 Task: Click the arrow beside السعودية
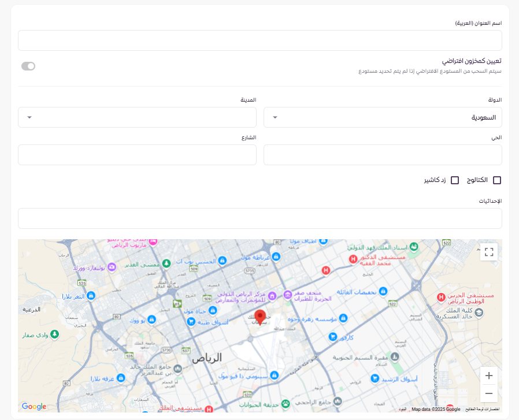coord(275,117)
